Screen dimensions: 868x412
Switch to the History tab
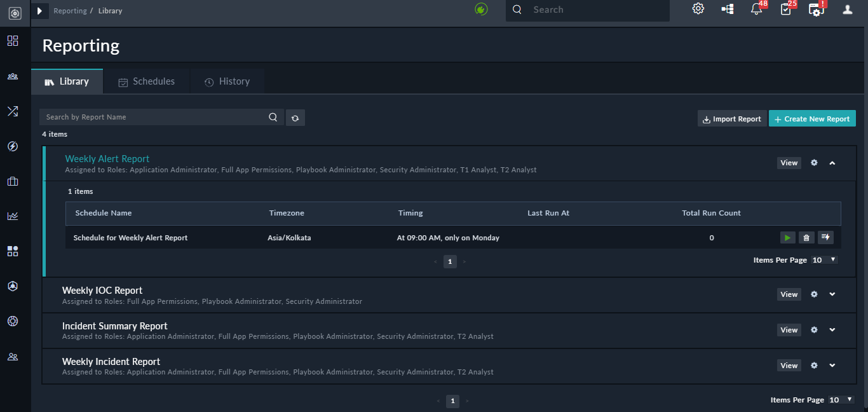[227, 81]
